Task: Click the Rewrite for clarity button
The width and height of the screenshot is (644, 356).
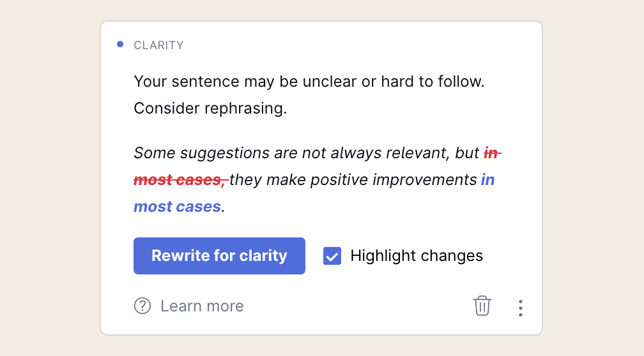Action: 219,256
